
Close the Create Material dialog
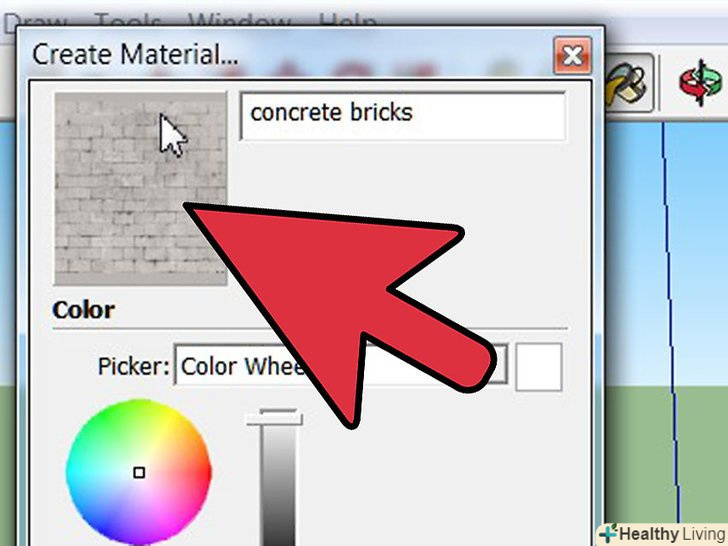[x=572, y=56]
